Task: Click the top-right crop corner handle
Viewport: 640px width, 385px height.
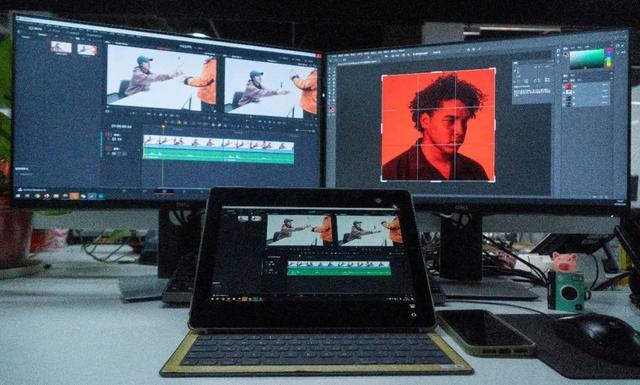Action: point(494,70)
